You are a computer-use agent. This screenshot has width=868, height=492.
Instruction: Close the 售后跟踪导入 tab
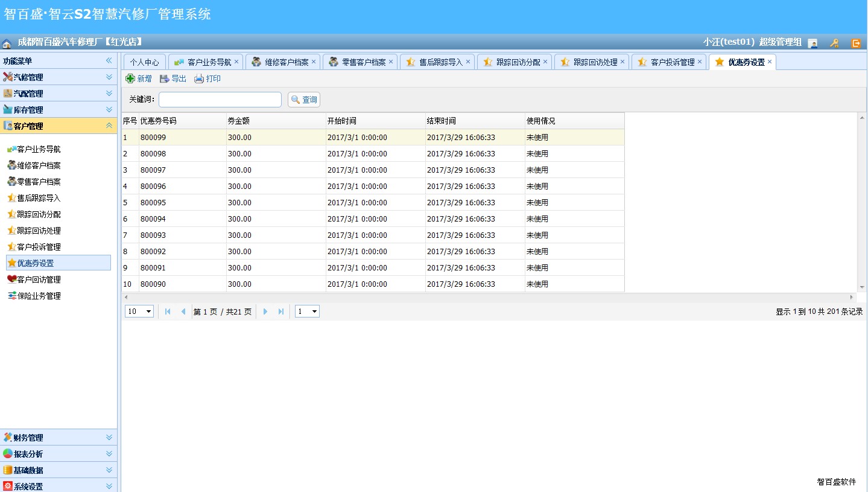[x=468, y=62]
